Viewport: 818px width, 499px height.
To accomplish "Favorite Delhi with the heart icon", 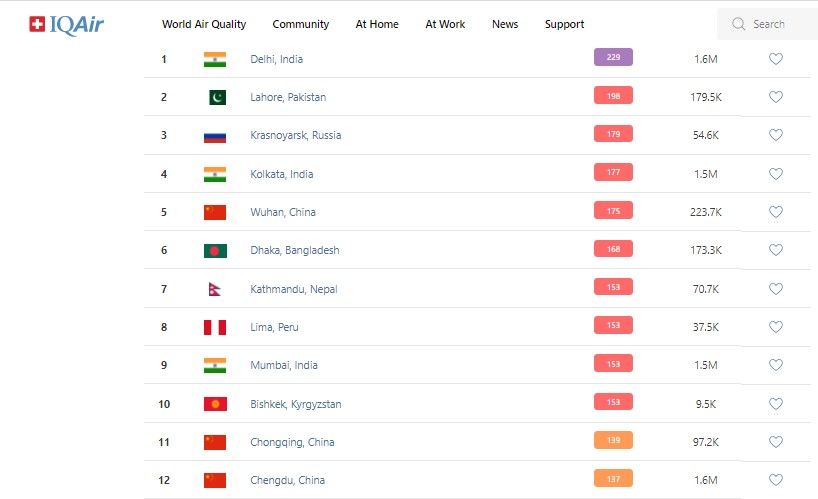I will [776, 59].
